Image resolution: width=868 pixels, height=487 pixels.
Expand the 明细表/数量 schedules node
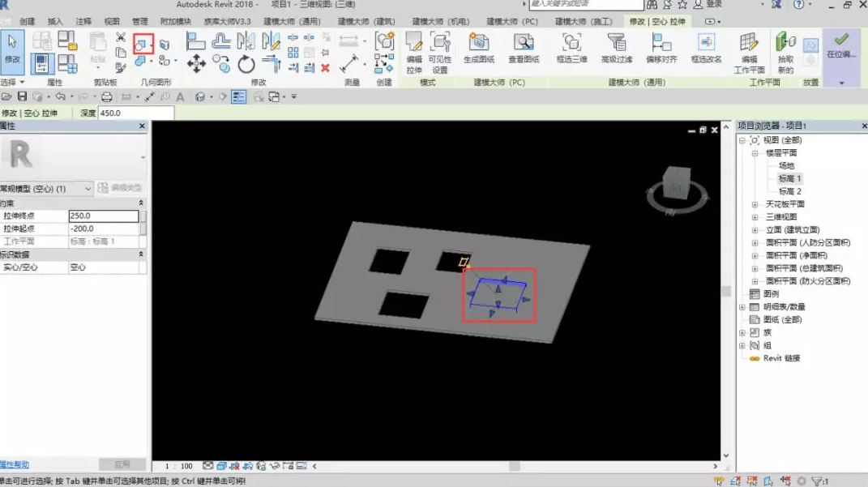(x=742, y=307)
